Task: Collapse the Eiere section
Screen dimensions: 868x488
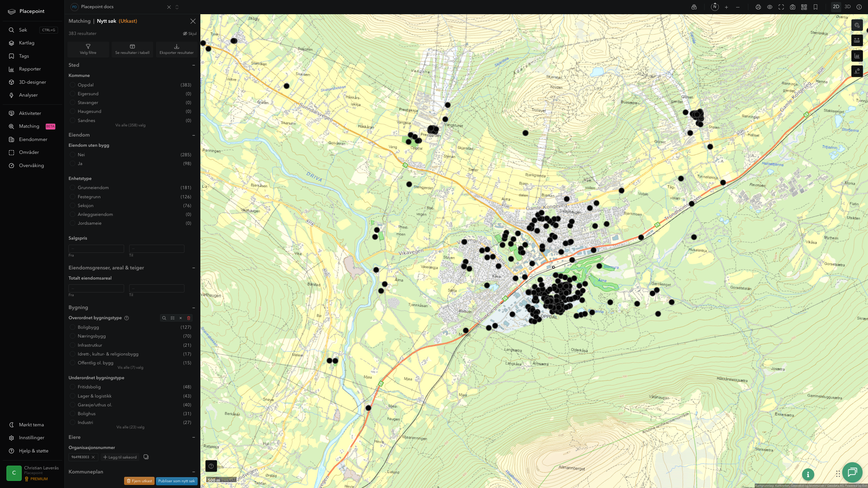Action: 194,437
